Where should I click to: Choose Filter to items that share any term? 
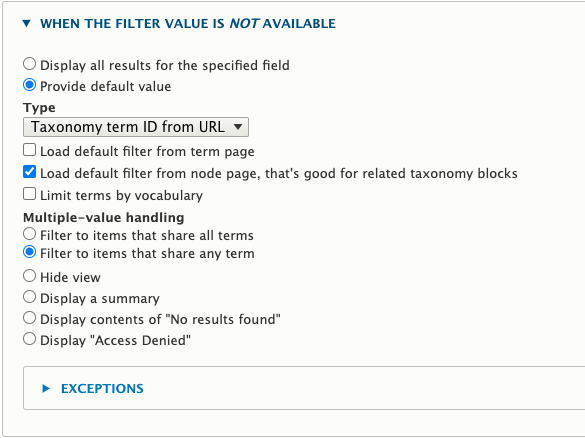coord(29,252)
